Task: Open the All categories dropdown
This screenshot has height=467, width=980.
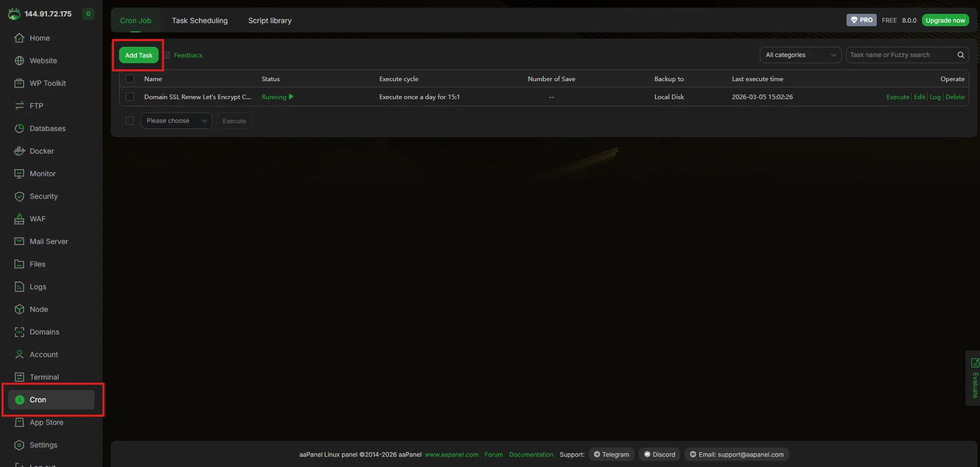Action: click(x=800, y=55)
